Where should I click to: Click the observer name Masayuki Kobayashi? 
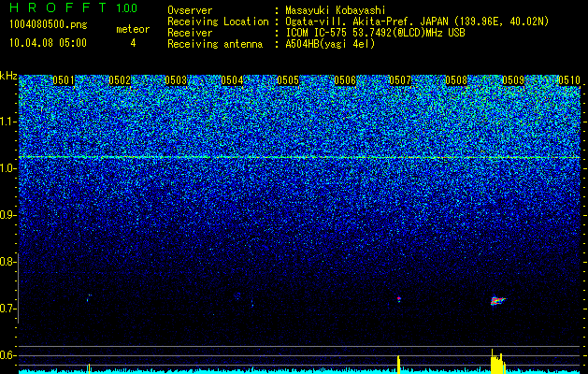336,10
